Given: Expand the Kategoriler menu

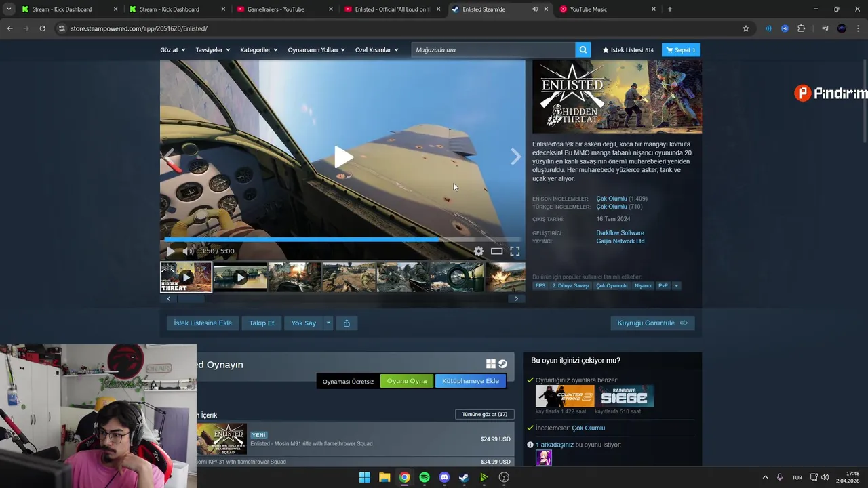Looking at the screenshot, I should pyautogui.click(x=259, y=49).
